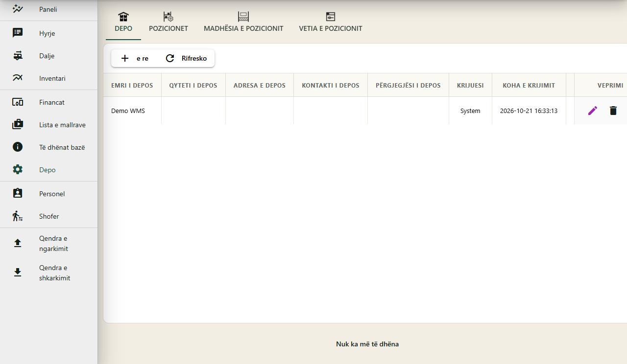Screen dimensions: 627x364
Task: Delete the Demo WMS row with trash icon
Action: [x=613, y=111]
